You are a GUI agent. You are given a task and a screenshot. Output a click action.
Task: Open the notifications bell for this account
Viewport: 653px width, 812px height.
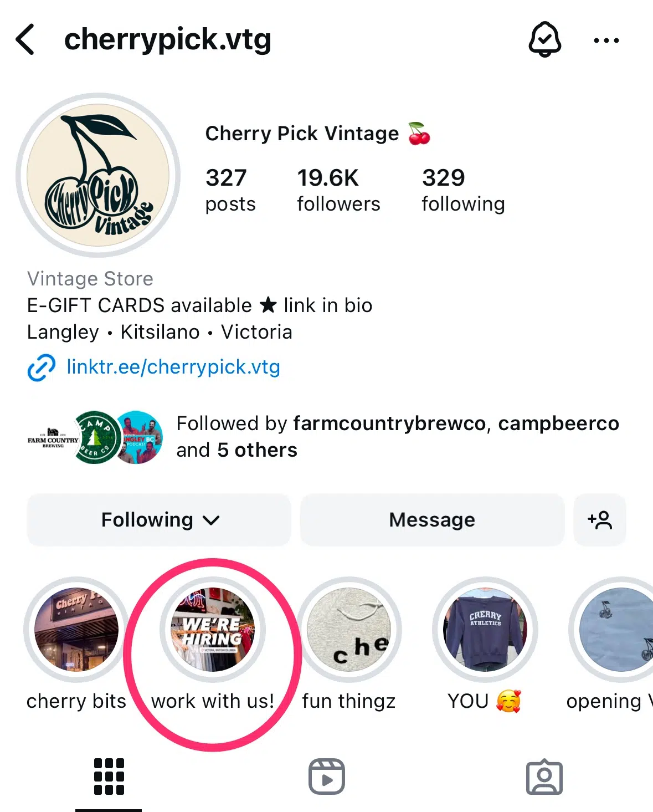click(544, 39)
